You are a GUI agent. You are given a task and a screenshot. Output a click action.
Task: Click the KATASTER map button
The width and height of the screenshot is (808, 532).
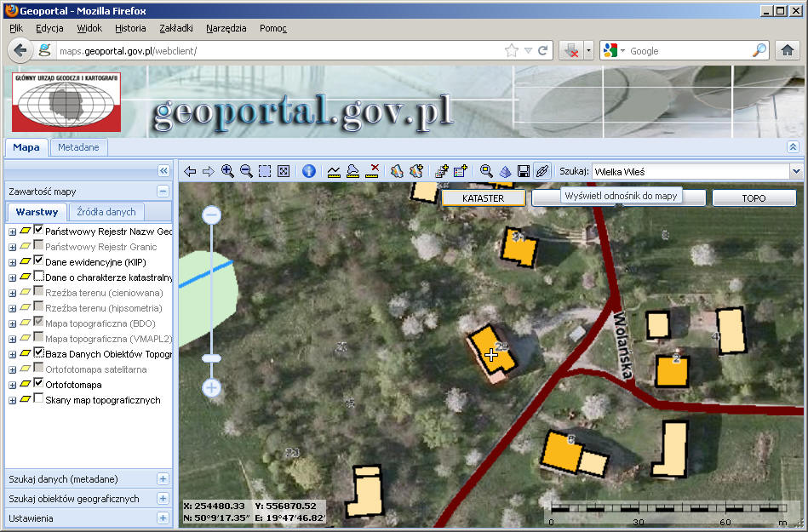click(x=484, y=198)
